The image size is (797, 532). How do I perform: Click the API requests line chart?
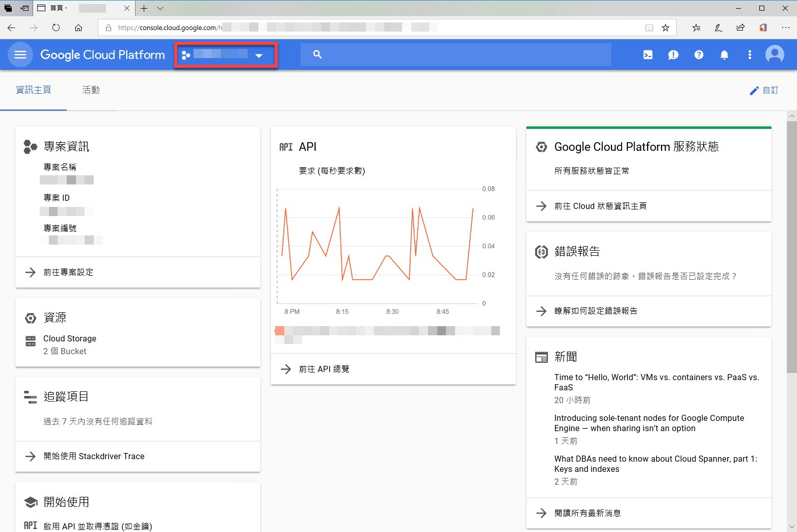point(378,246)
